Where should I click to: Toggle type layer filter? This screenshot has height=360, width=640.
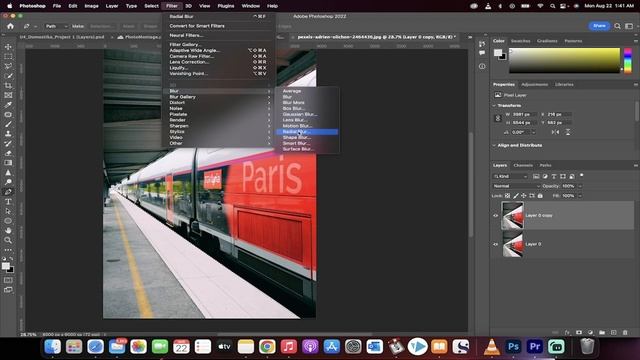554,176
